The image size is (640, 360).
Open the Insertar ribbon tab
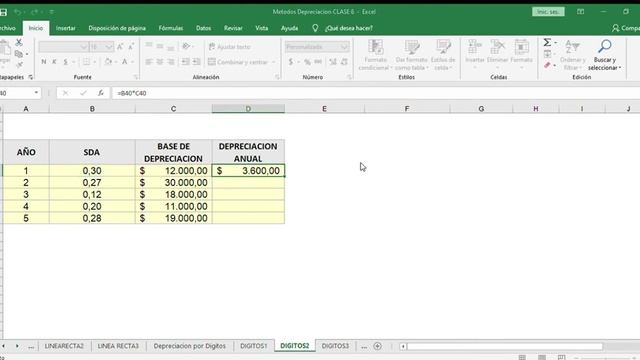66,28
